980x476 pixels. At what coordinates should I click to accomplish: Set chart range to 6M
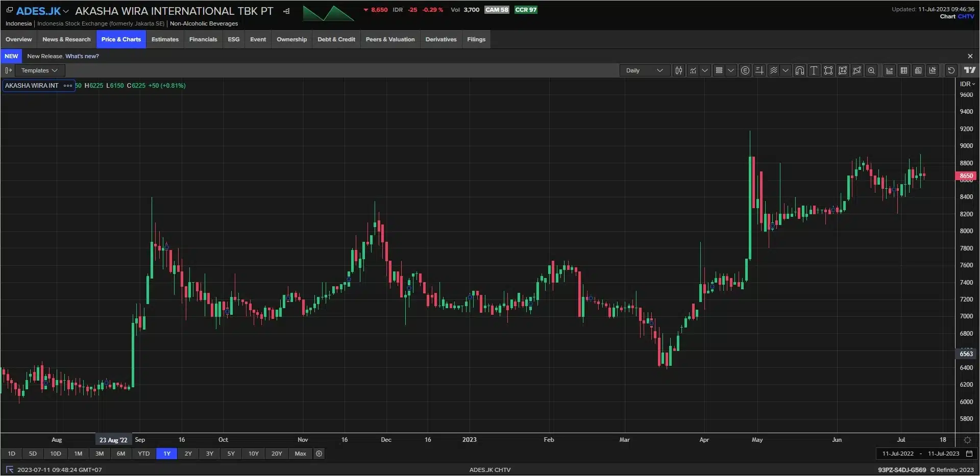click(x=121, y=454)
